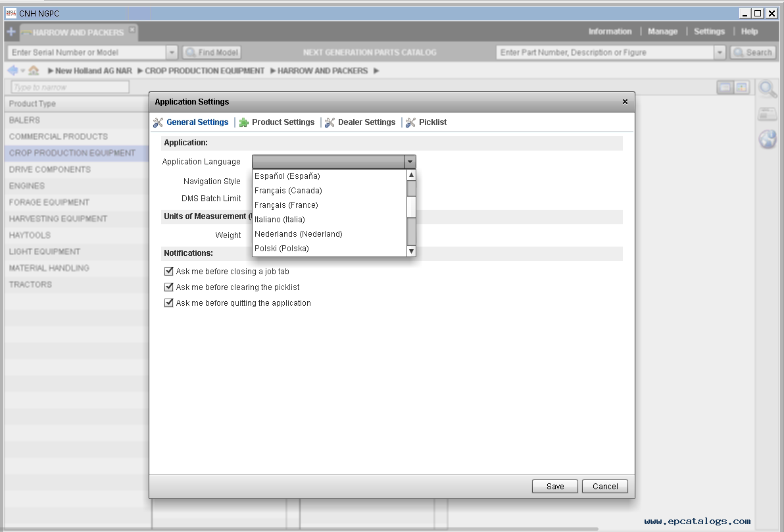Click the globe info icon in right sidebar
This screenshot has height=532, width=784.
click(768, 139)
